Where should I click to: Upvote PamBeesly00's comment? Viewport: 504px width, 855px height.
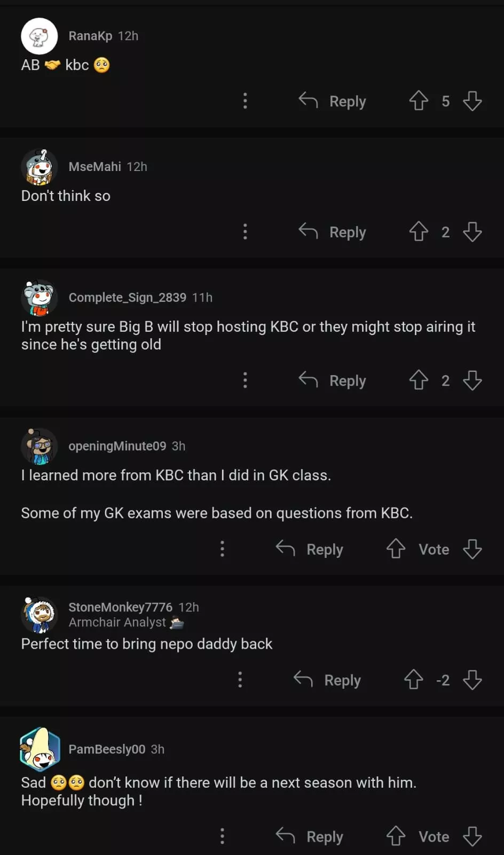click(396, 836)
